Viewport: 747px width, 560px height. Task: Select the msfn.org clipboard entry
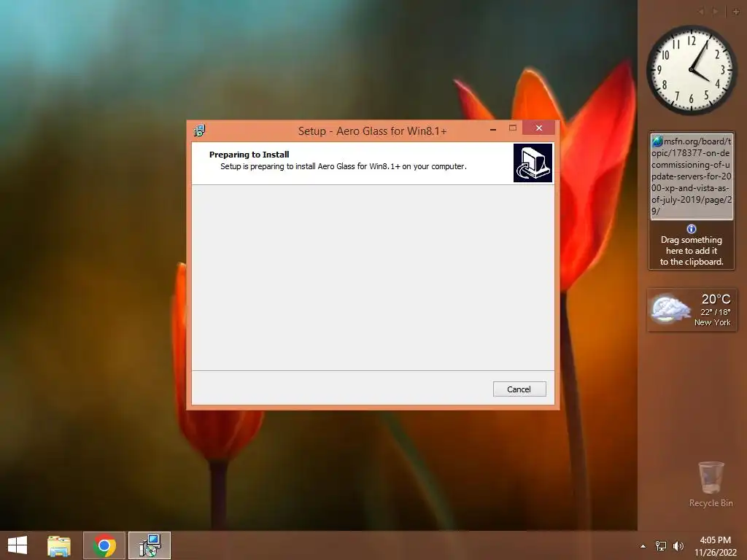point(692,176)
